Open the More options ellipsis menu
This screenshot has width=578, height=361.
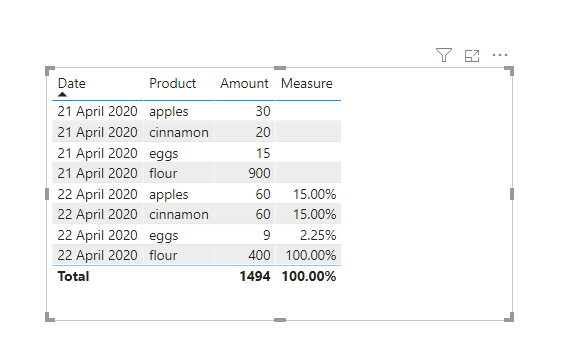tap(500, 55)
